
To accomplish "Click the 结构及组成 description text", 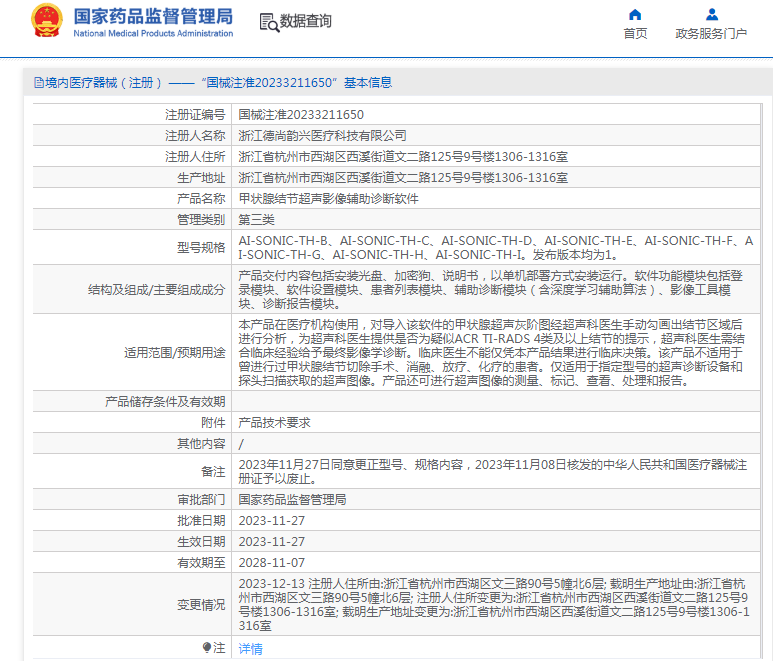I will point(491,289).
